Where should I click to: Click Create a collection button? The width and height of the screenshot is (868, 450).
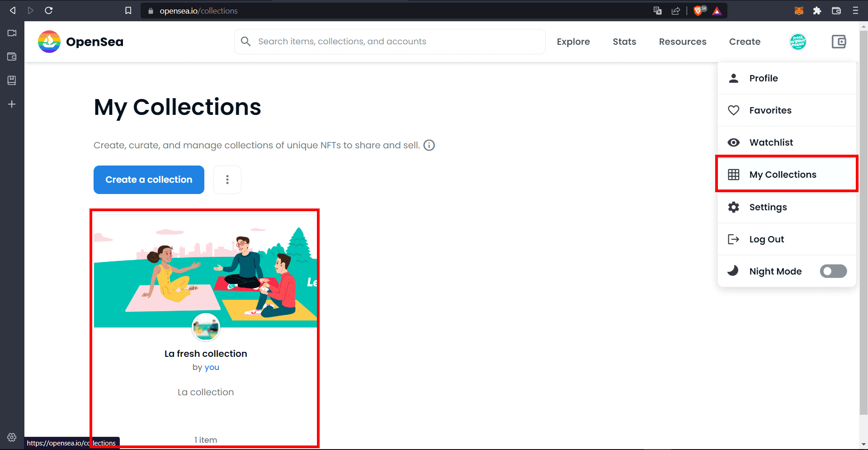(x=149, y=180)
